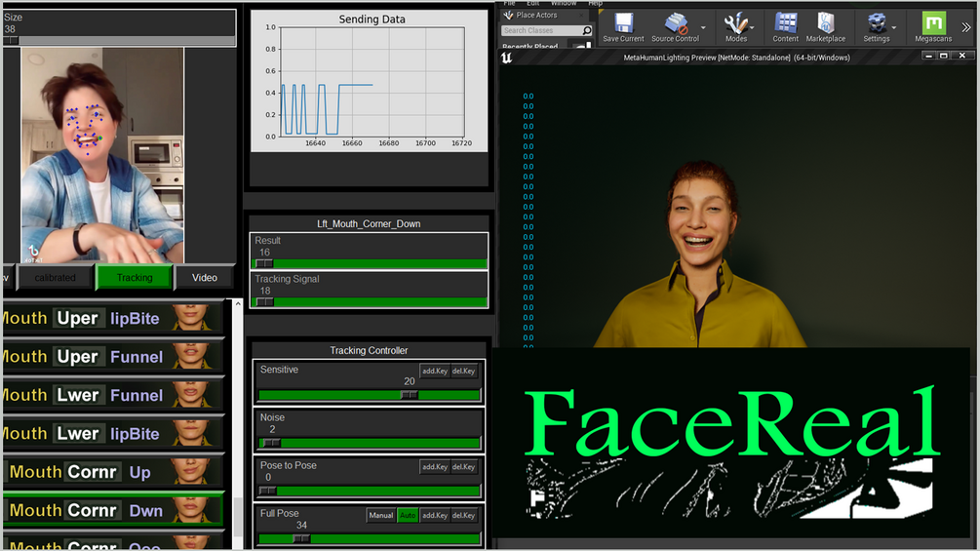Click the Video button
Viewport: 980px width, 551px height.
(205, 277)
